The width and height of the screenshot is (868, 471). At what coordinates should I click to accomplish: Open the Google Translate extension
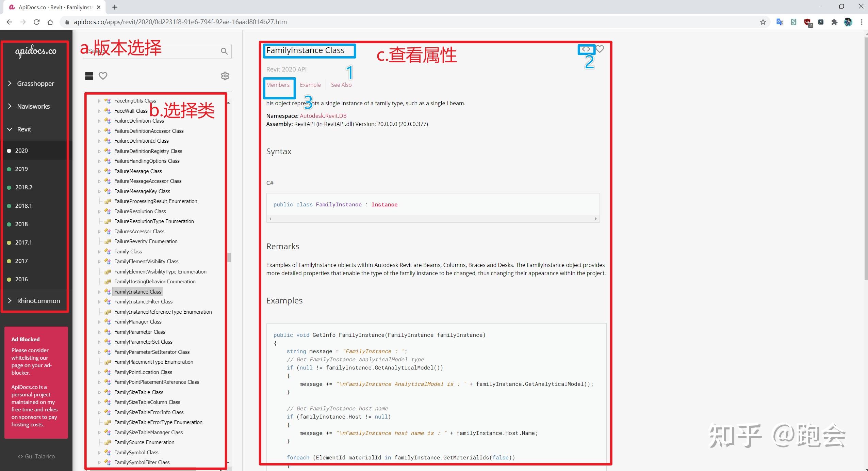pos(780,22)
